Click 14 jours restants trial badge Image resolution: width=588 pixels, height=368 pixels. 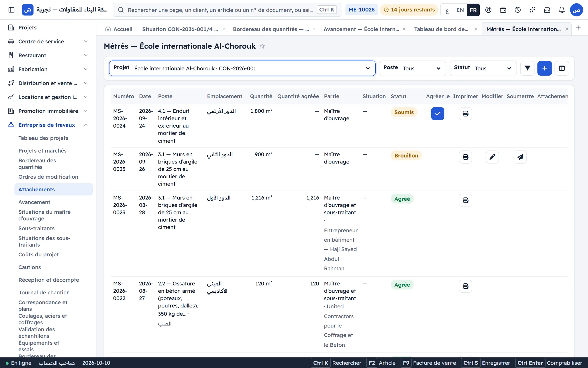[409, 10]
